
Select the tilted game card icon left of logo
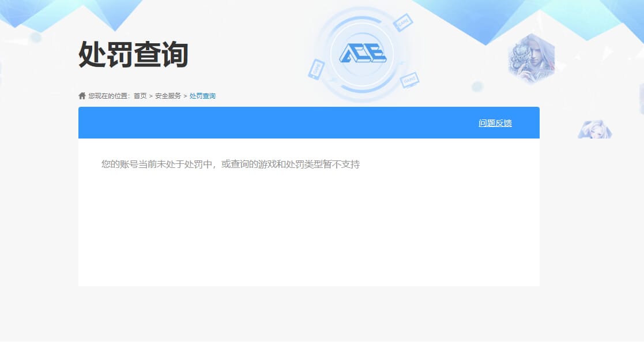[317, 70]
